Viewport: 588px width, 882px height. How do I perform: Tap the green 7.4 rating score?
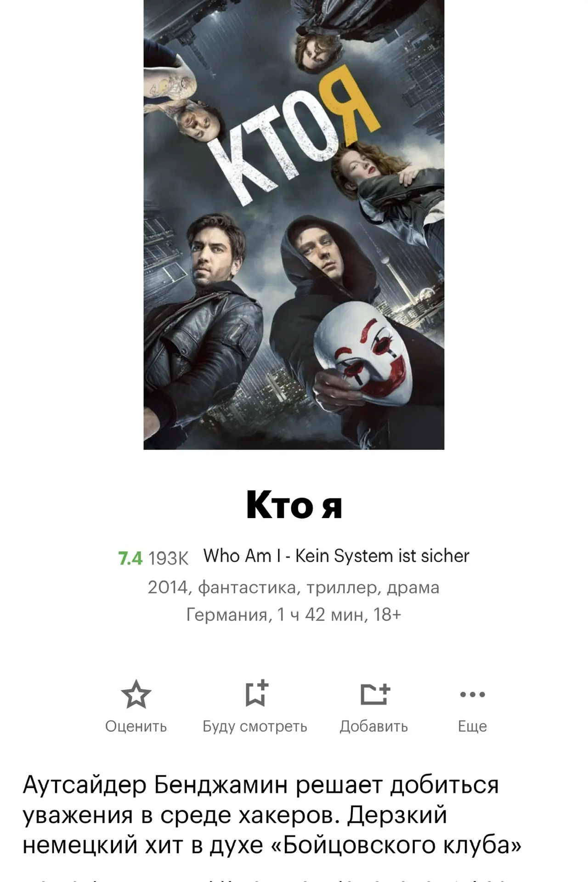point(130,558)
